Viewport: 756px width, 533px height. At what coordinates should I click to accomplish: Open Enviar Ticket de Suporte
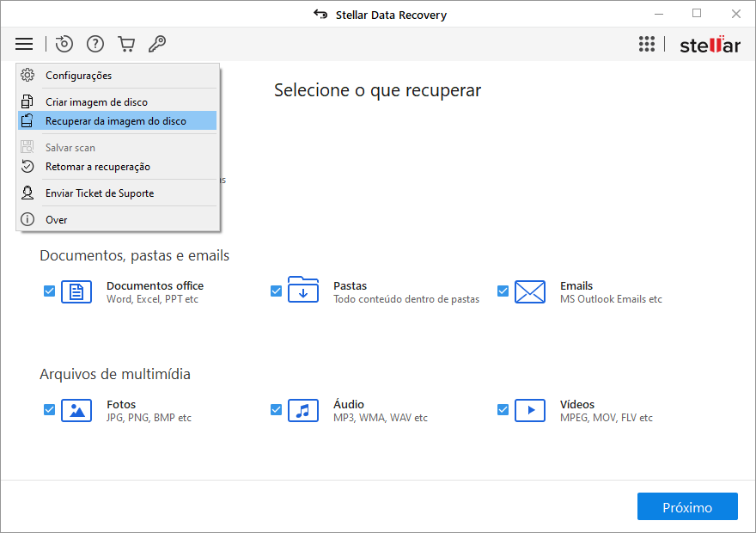pyautogui.click(x=100, y=193)
